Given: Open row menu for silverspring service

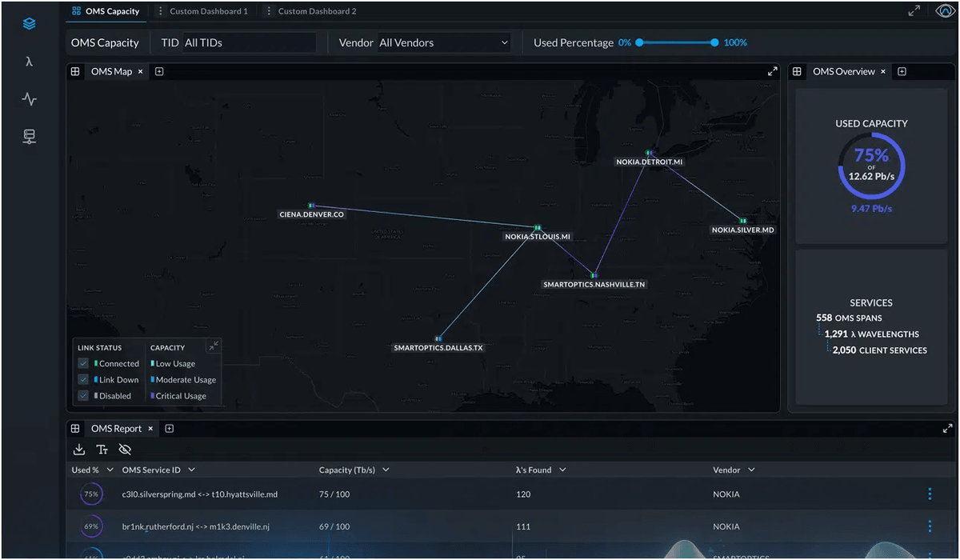Looking at the screenshot, I should pos(930,494).
